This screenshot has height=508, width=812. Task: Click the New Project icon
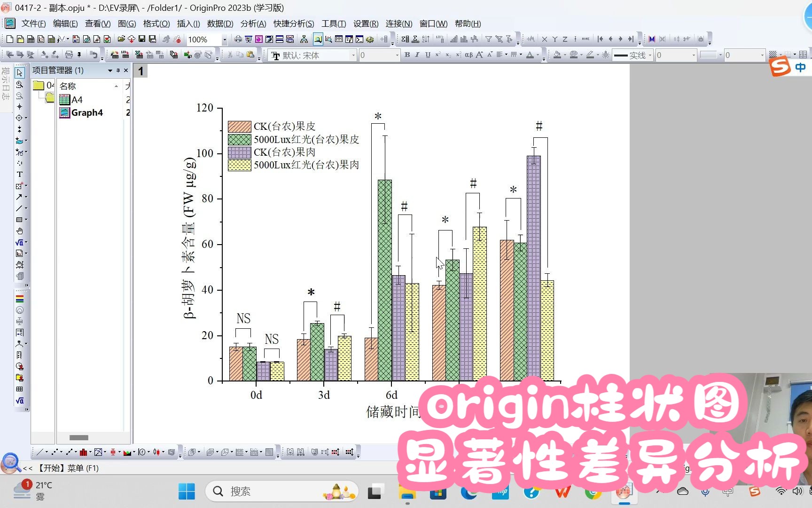click(10, 40)
